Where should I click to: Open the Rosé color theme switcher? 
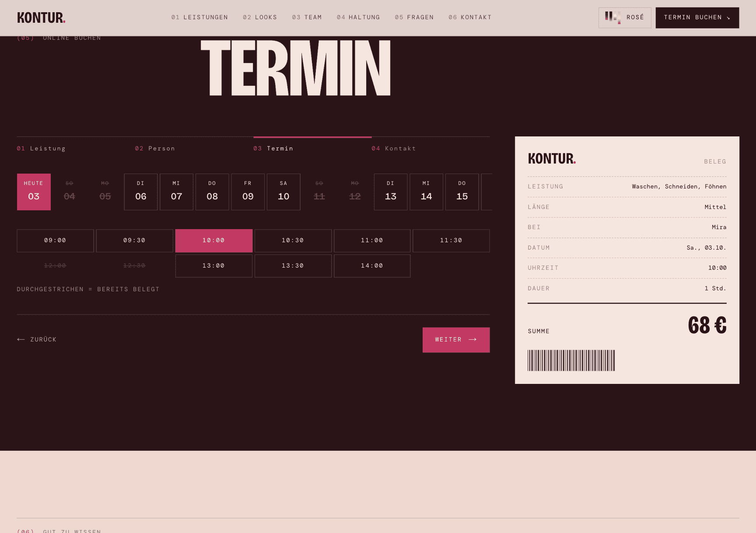coord(625,17)
